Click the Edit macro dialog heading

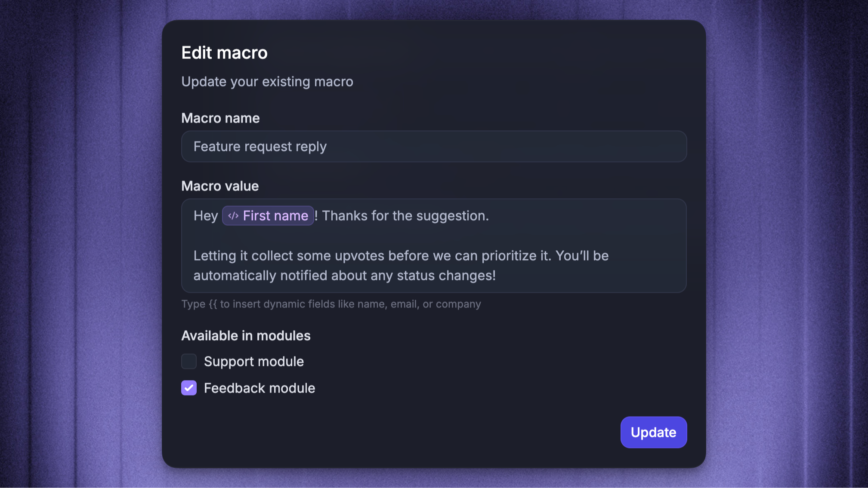[x=224, y=53]
